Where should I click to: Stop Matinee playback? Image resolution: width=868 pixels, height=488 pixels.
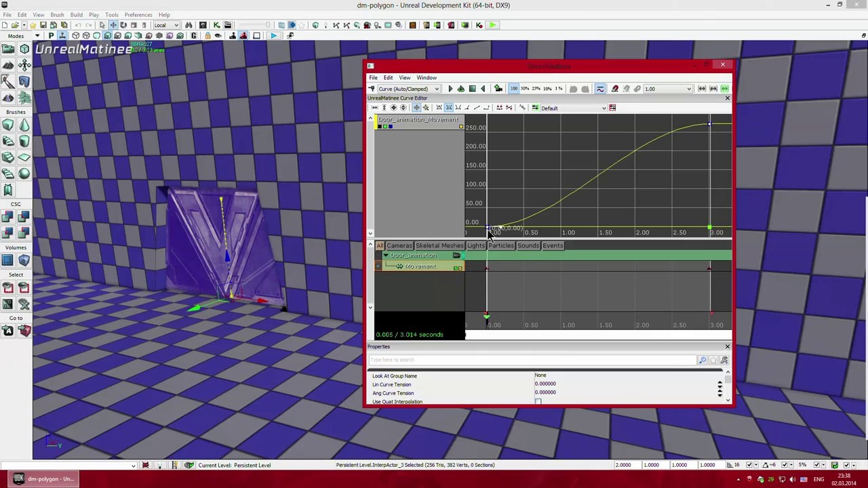(472, 89)
